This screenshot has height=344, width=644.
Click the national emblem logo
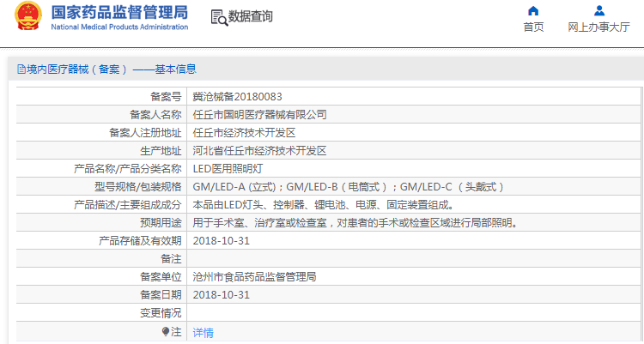(x=27, y=18)
